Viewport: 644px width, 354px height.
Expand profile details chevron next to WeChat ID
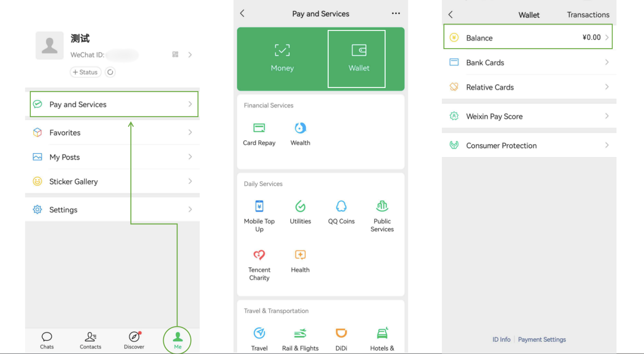pos(190,55)
